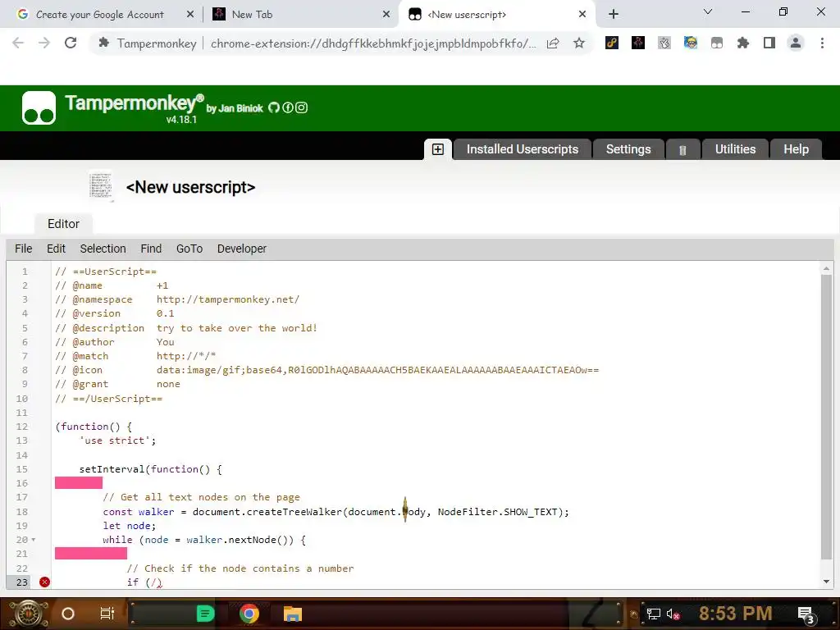The height and width of the screenshot is (630, 840).
Task: Open new browser tab with plus
Action: [x=614, y=15]
